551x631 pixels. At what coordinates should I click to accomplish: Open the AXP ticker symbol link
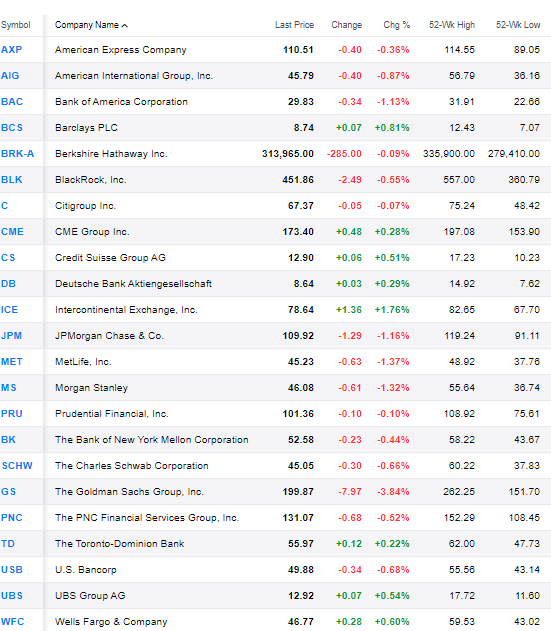pos(12,49)
